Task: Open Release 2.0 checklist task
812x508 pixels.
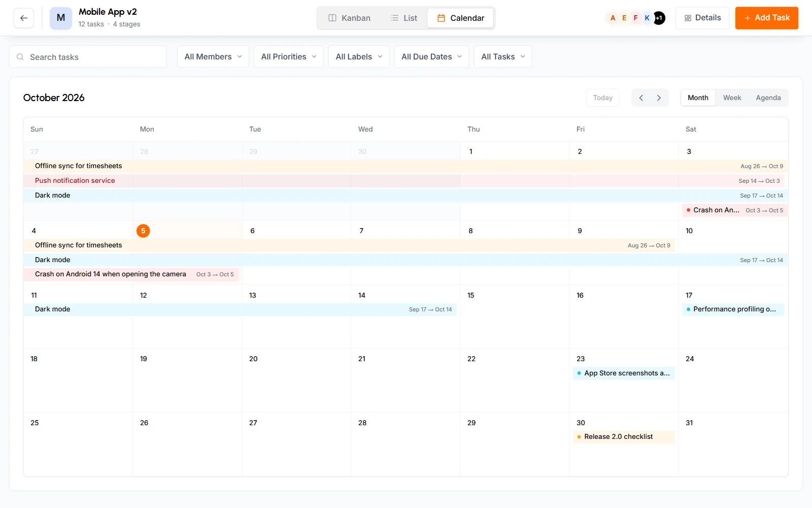Action: [624, 437]
